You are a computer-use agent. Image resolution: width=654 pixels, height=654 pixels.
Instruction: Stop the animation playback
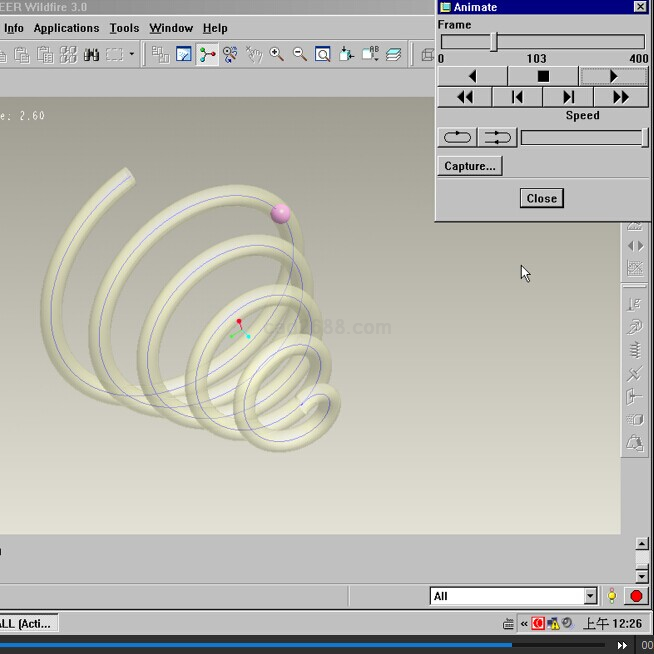coord(543,76)
